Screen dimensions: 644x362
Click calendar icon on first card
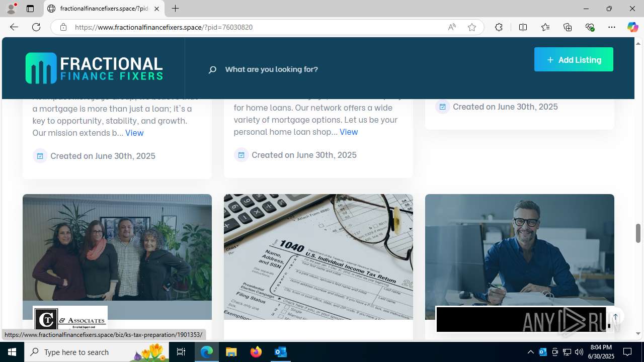[x=40, y=156]
